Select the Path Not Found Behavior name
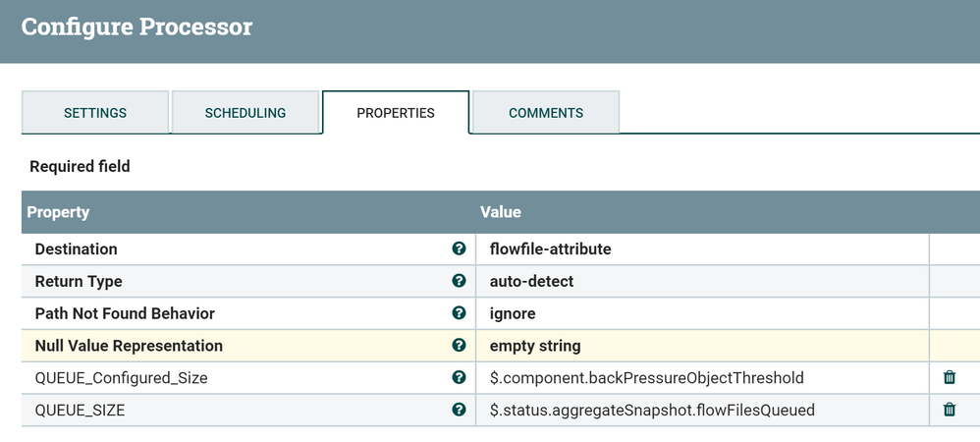980x442 pixels. point(125,313)
